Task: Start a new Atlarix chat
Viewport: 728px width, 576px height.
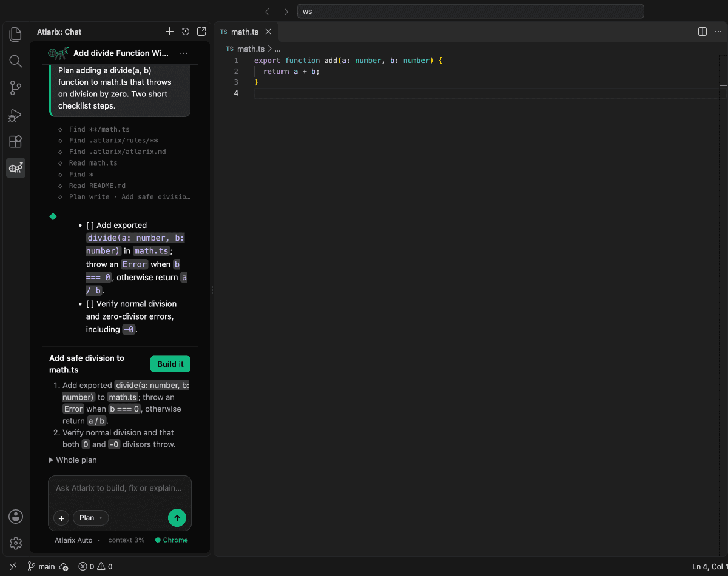Action: coord(169,32)
